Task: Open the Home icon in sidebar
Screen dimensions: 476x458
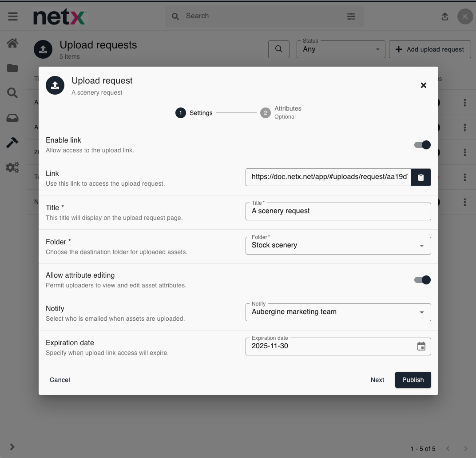Action: click(x=12, y=43)
